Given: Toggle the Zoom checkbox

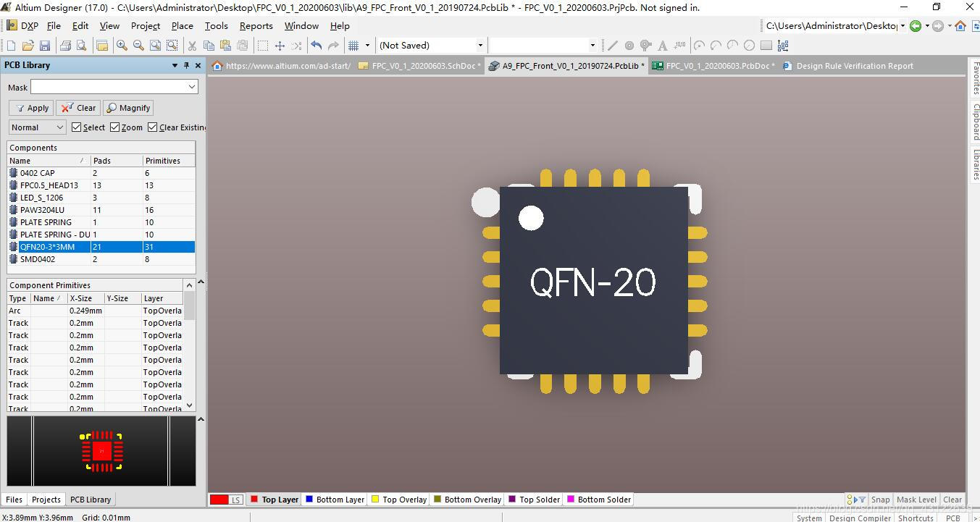Looking at the screenshot, I should tap(114, 127).
